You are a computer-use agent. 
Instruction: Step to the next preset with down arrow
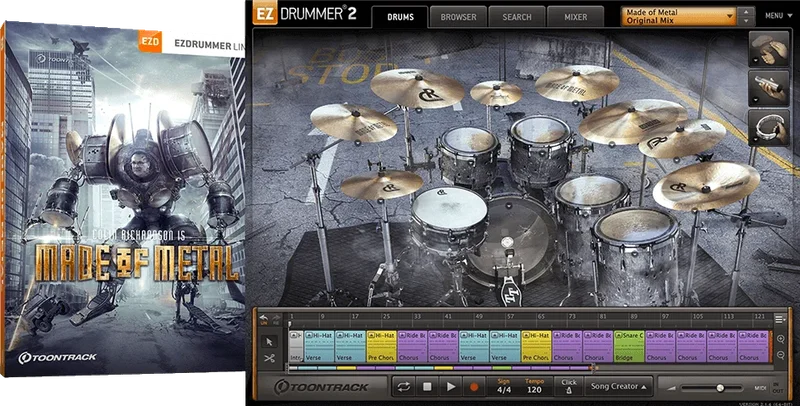(746, 21)
